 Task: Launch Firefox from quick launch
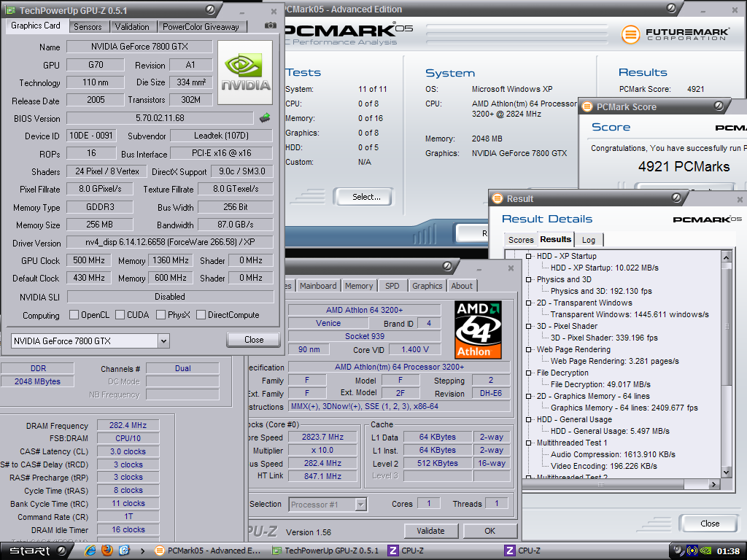point(107,551)
